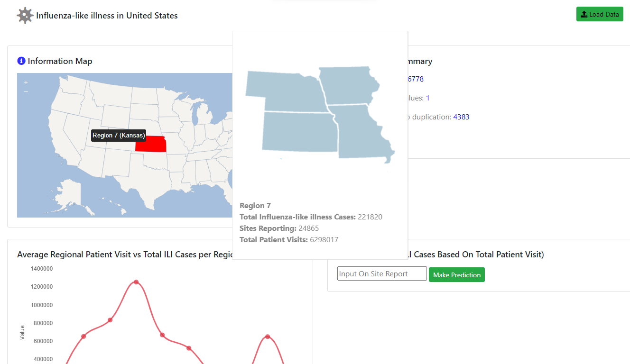Click the Make Prediction button
Viewport: 630px width, 364px height.
(457, 275)
